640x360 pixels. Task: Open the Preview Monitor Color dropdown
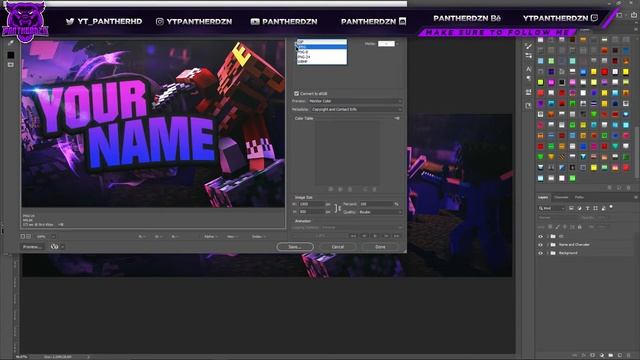click(355, 101)
